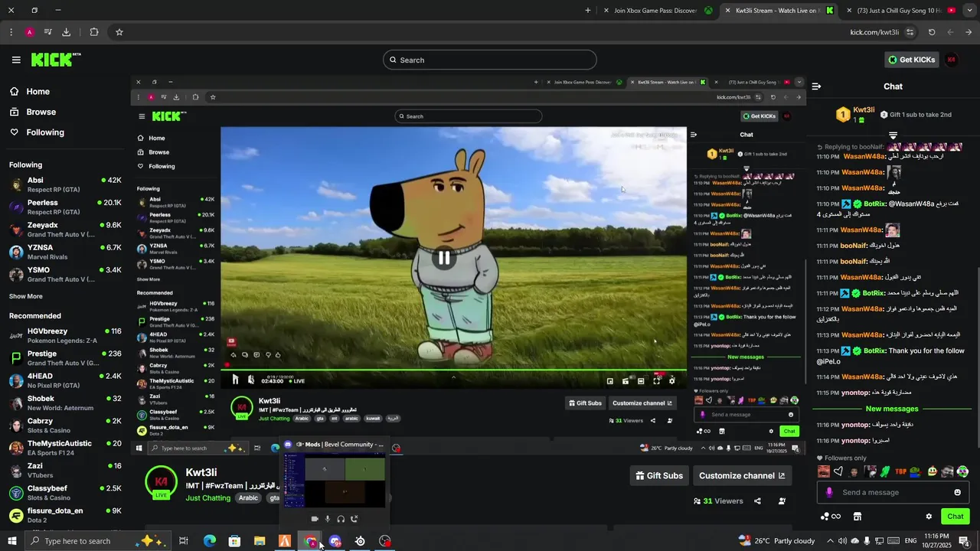Click the Get KICKs button
Screen dimensions: 980x551
pyautogui.click(x=911, y=60)
